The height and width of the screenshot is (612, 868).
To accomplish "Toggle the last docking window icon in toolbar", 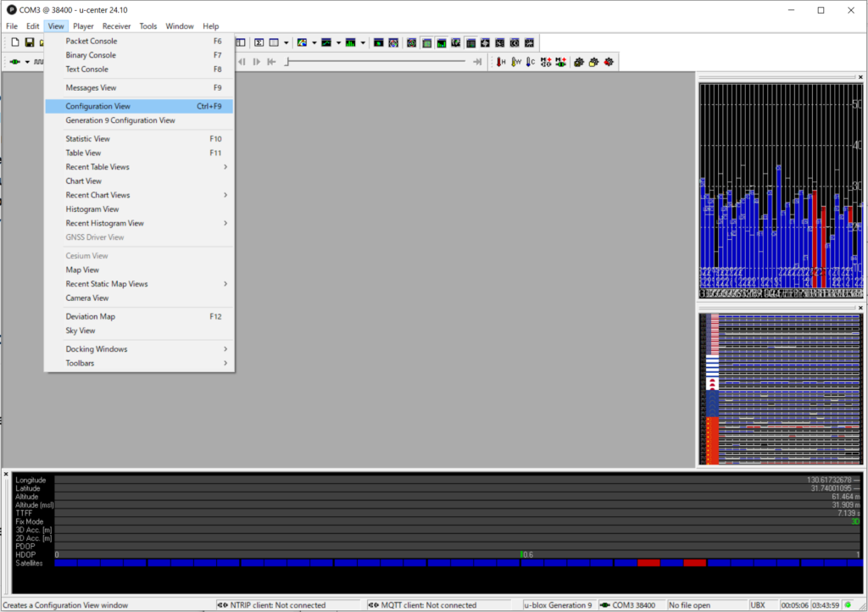I will click(529, 42).
